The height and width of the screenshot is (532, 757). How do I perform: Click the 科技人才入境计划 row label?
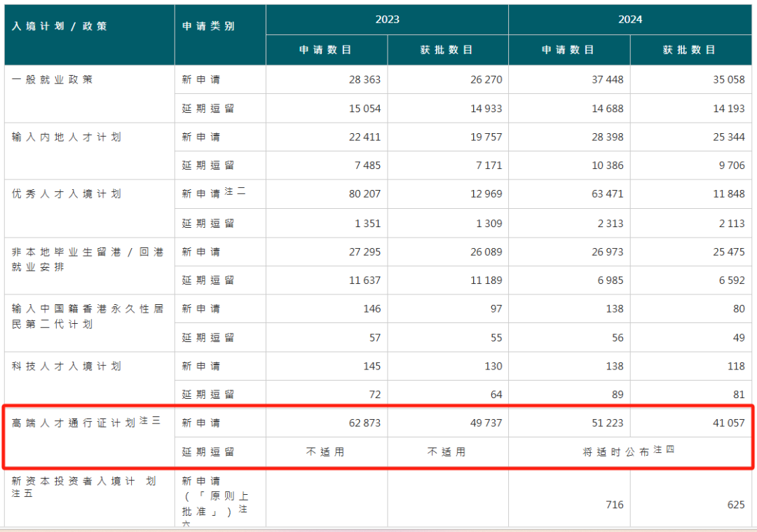click(67, 366)
